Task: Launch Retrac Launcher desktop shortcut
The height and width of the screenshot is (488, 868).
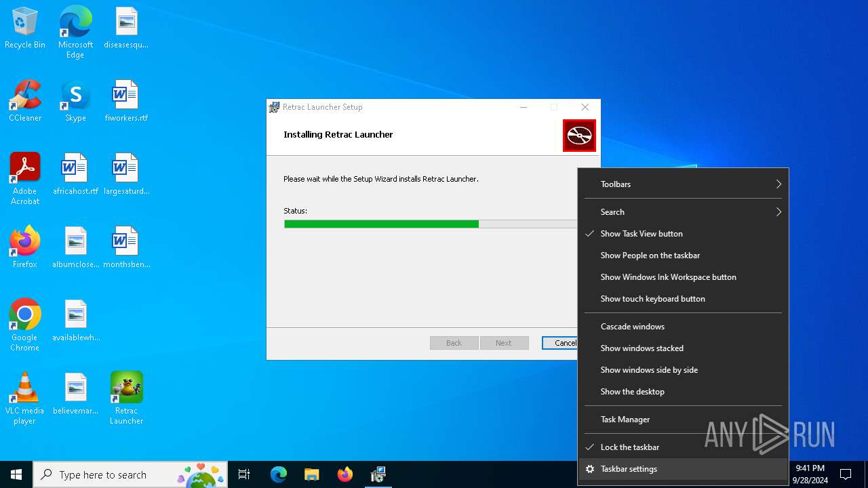Action: [x=126, y=399]
